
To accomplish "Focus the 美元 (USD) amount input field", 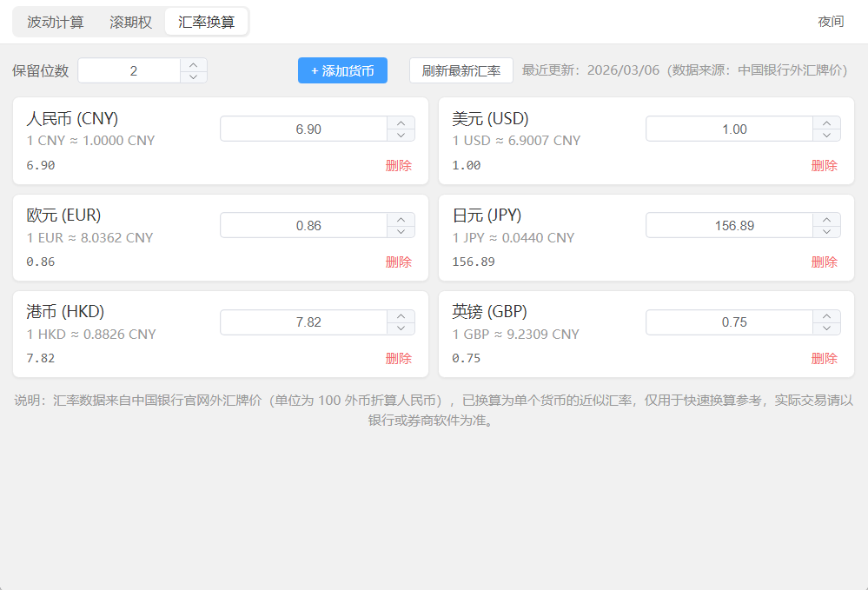I will (x=729, y=129).
